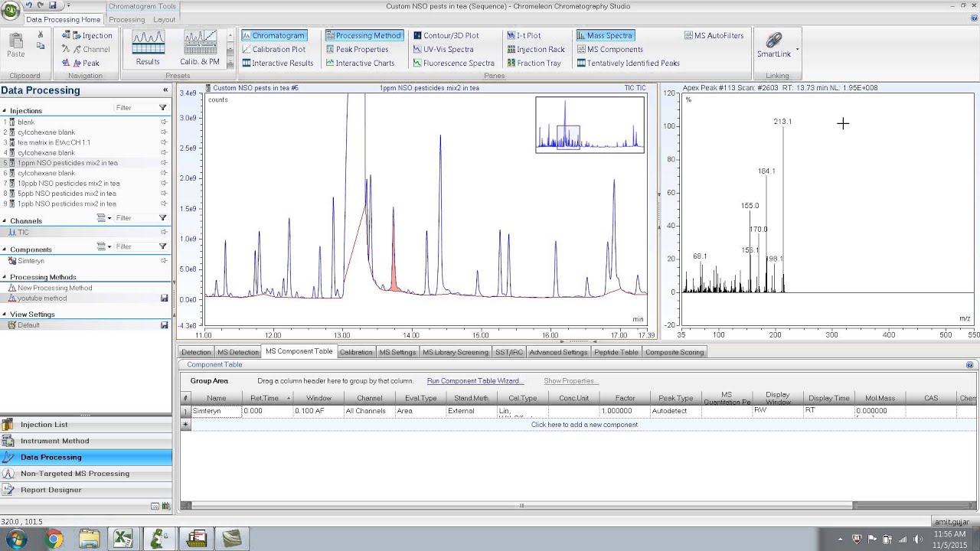980x551 pixels.
Task: Open the SmartLink linking tool
Action: click(x=774, y=44)
